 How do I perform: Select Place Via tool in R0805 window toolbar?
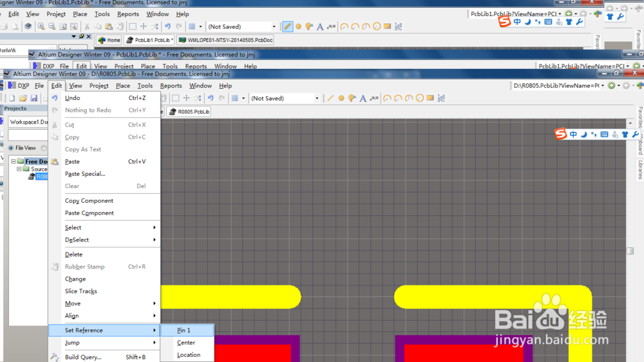point(352,98)
